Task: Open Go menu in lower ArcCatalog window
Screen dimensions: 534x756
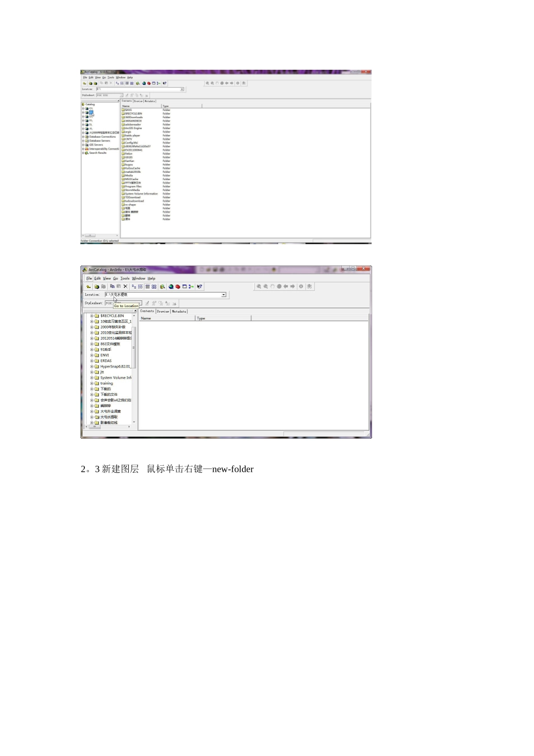Action: tap(116, 278)
